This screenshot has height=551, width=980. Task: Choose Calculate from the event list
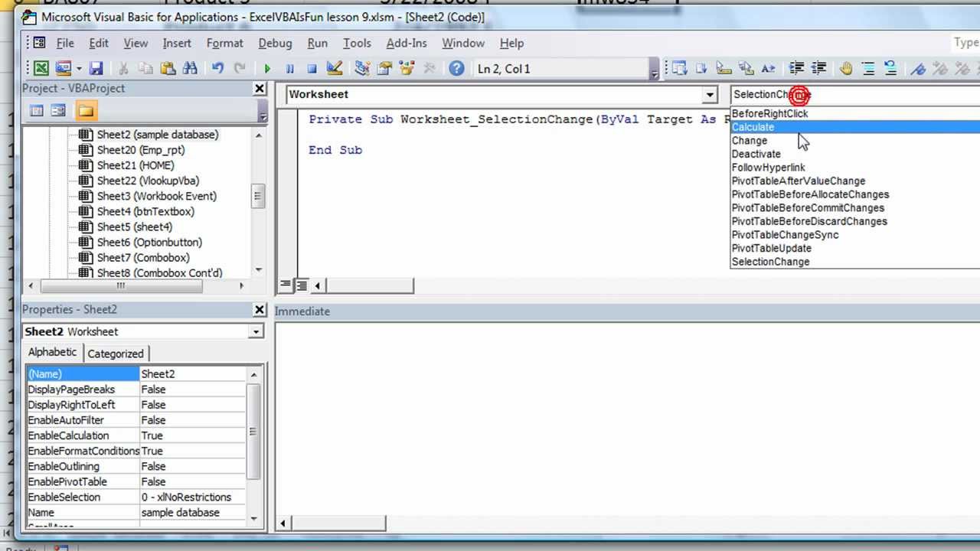point(855,127)
